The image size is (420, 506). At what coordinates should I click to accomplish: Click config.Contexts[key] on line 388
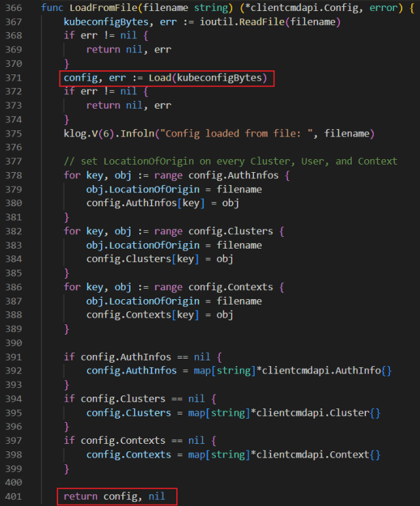[142, 315]
